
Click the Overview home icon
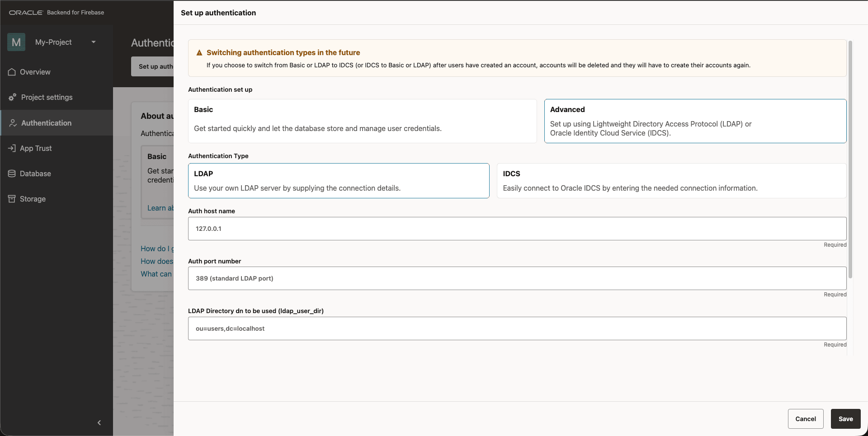pos(12,72)
